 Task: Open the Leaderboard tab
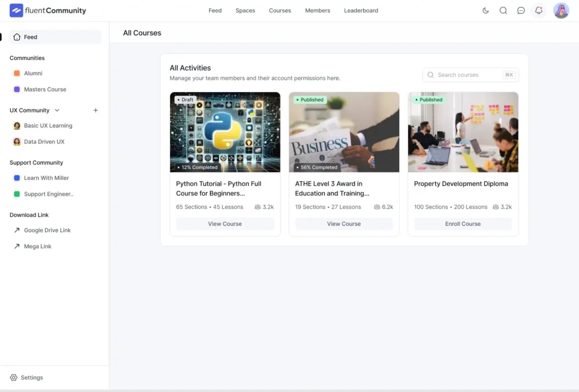click(361, 10)
